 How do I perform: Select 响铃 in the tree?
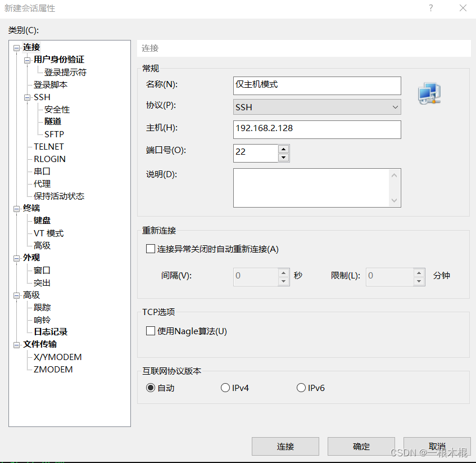[x=42, y=320]
